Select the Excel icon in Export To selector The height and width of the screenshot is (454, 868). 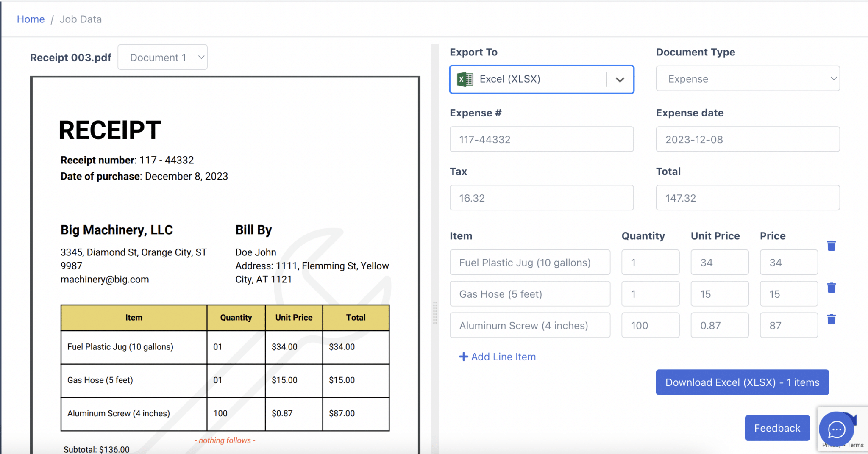point(465,79)
